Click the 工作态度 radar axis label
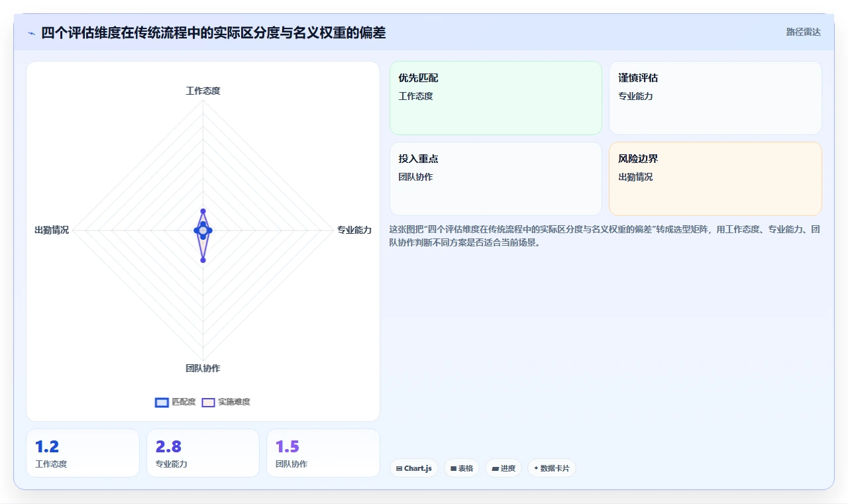The height and width of the screenshot is (504, 848). pyautogui.click(x=203, y=91)
